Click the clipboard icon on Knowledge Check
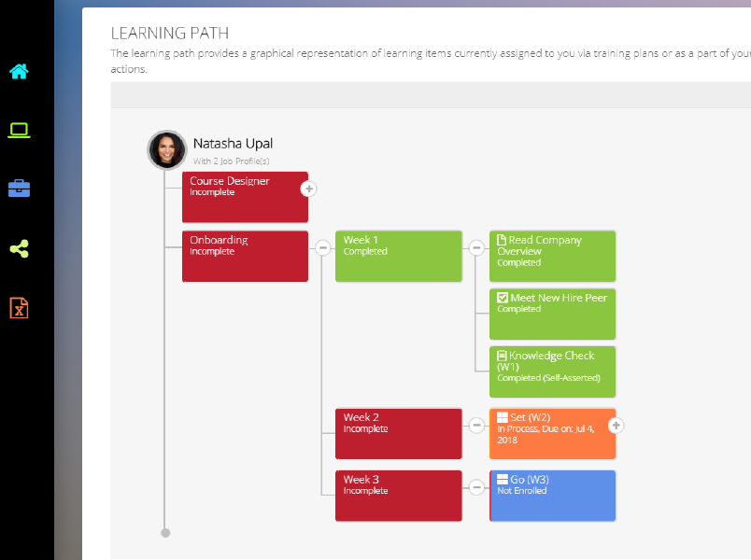Image resolution: width=751 pixels, height=560 pixels. click(x=502, y=356)
